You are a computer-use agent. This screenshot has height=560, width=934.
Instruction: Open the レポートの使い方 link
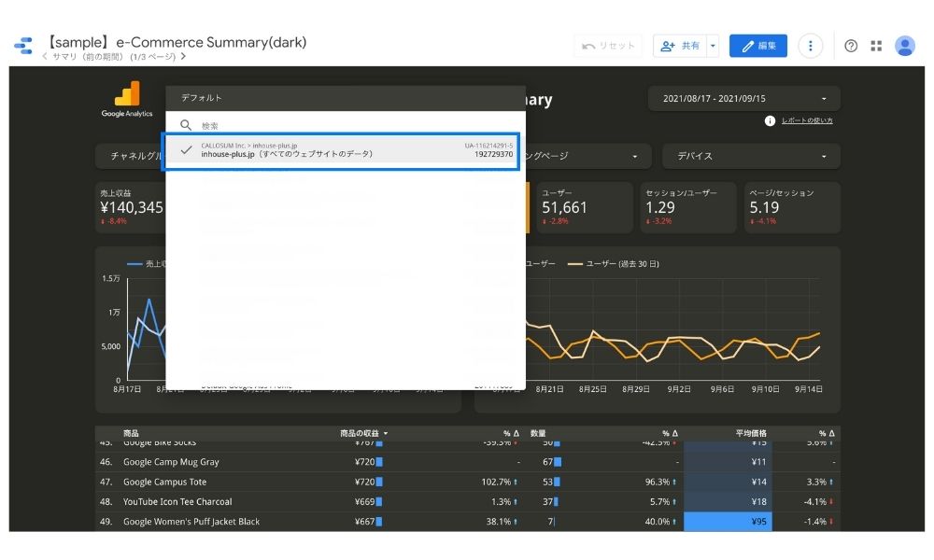pyautogui.click(x=807, y=120)
